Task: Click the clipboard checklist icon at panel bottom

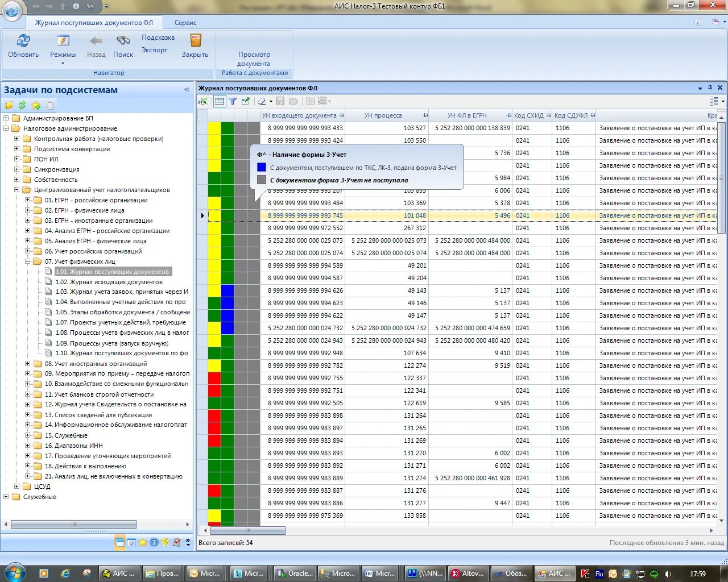Action: coord(177,542)
